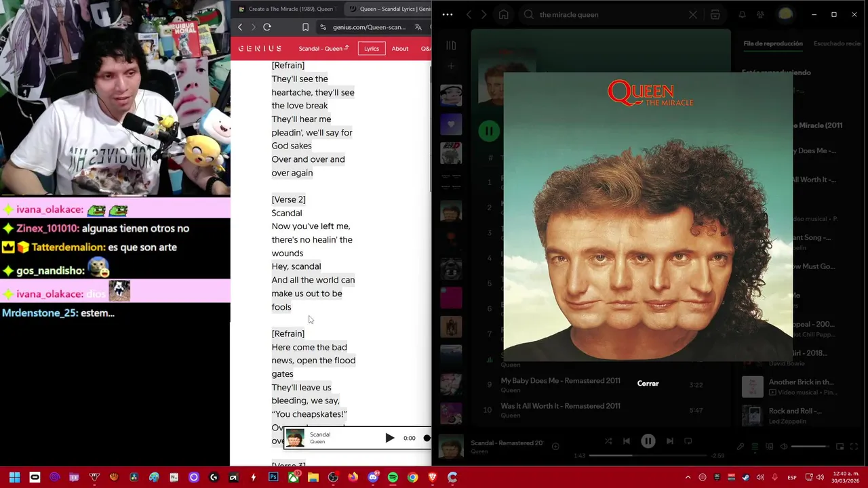
Task: Open Firefox from the taskbar
Action: (x=353, y=477)
